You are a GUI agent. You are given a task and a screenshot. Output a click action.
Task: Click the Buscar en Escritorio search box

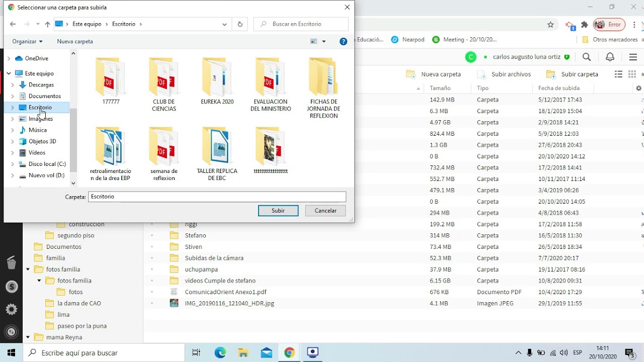(301, 24)
